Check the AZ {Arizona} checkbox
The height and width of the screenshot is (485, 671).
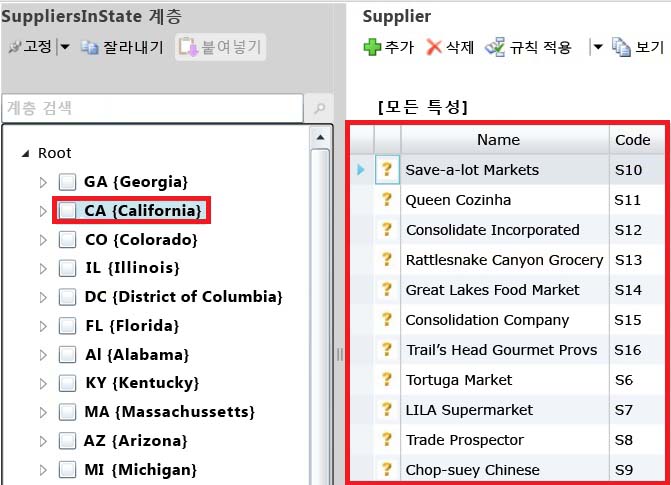click(x=67, y=441)
